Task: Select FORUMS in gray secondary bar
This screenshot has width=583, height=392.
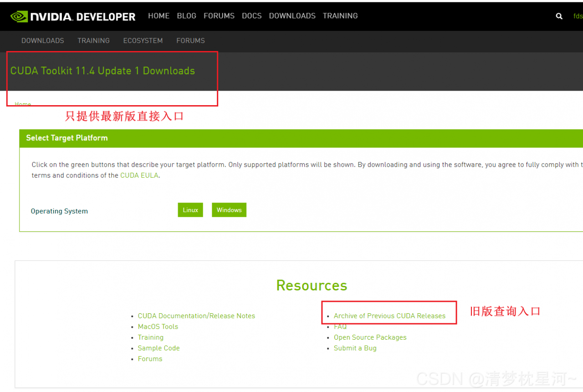Action: pos(190,41)
